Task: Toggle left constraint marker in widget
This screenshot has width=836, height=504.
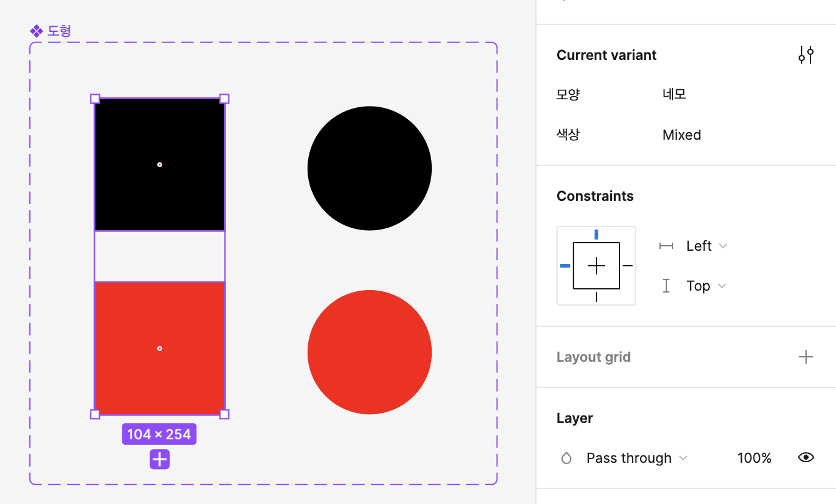Action: coord(565,266)
